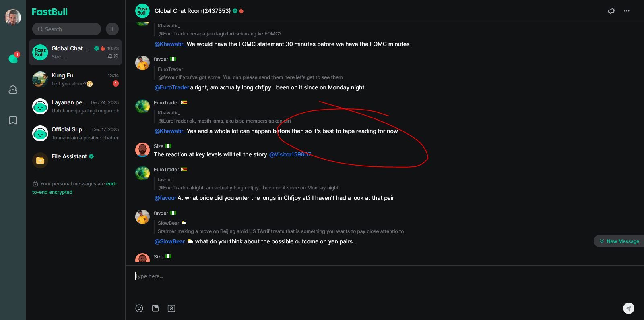Click the share contact card icon

(x=171, y=308)
